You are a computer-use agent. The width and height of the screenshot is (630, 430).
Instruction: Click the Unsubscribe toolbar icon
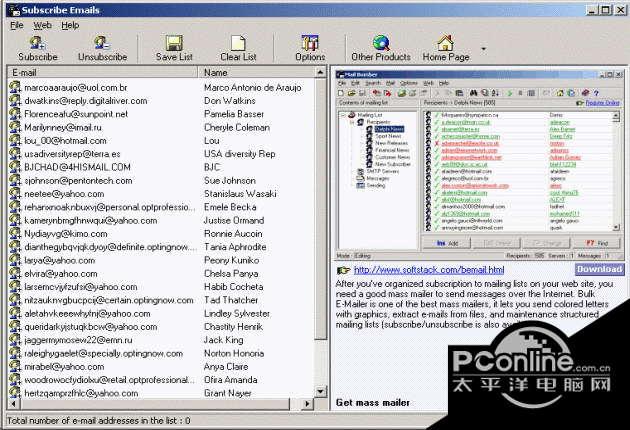[x=102, y=43]
